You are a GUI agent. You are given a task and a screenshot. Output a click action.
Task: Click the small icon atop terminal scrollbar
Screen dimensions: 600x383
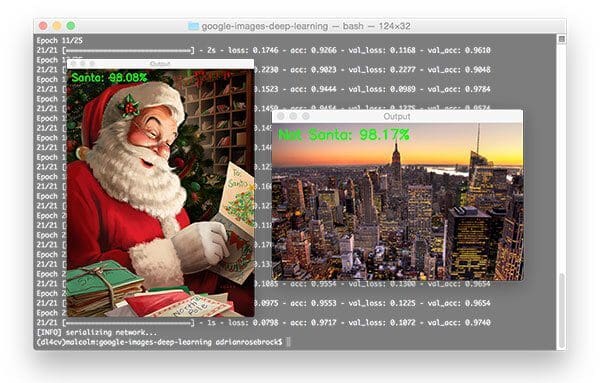click(561, 39)
